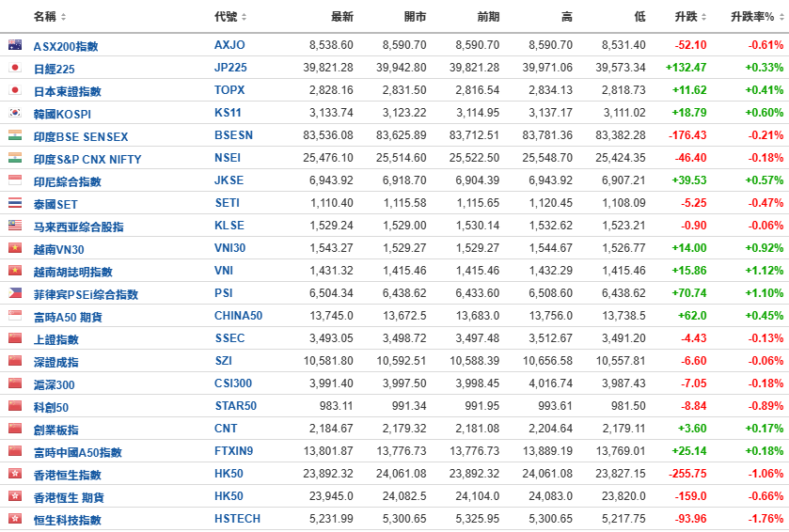Select the -1.76% change for 恒生科技指數
The image size is (789, 532).
coord(765,519)
